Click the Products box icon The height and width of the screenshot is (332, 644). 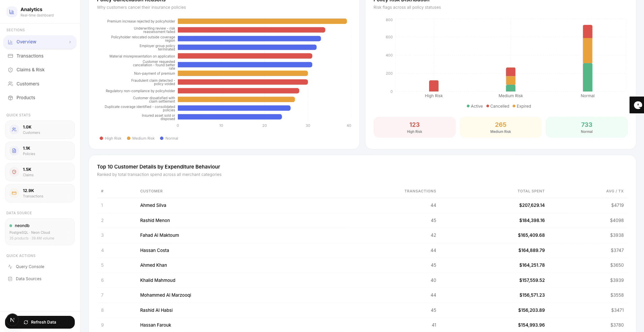click(x=10, y=98)
